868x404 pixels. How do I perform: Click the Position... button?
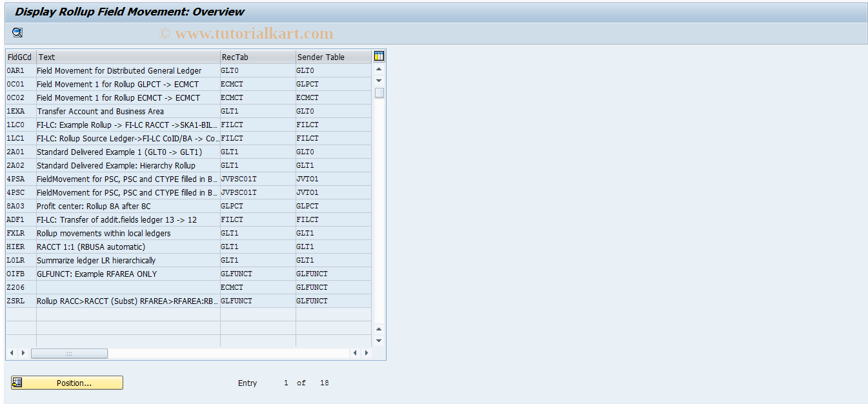click(67, 383)
